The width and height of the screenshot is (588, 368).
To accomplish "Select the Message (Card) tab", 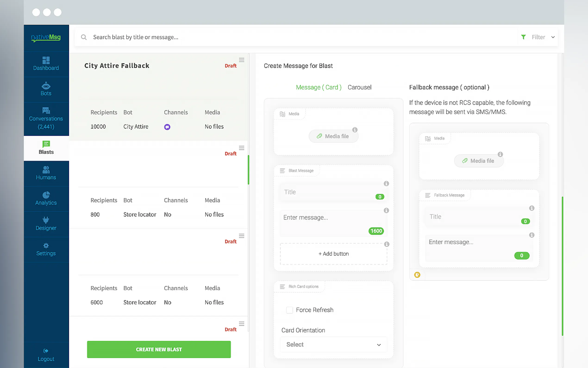I will coord(319,87).
